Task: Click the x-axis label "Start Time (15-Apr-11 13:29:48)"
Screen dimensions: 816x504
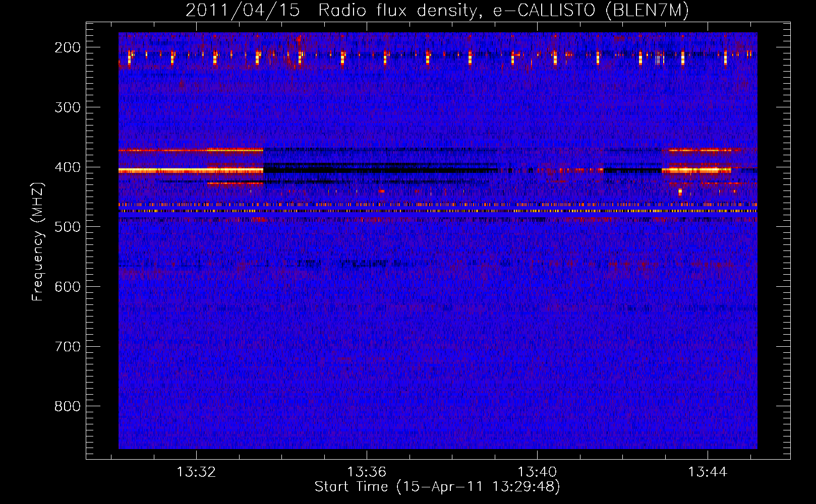Action: tap(437, 487)
